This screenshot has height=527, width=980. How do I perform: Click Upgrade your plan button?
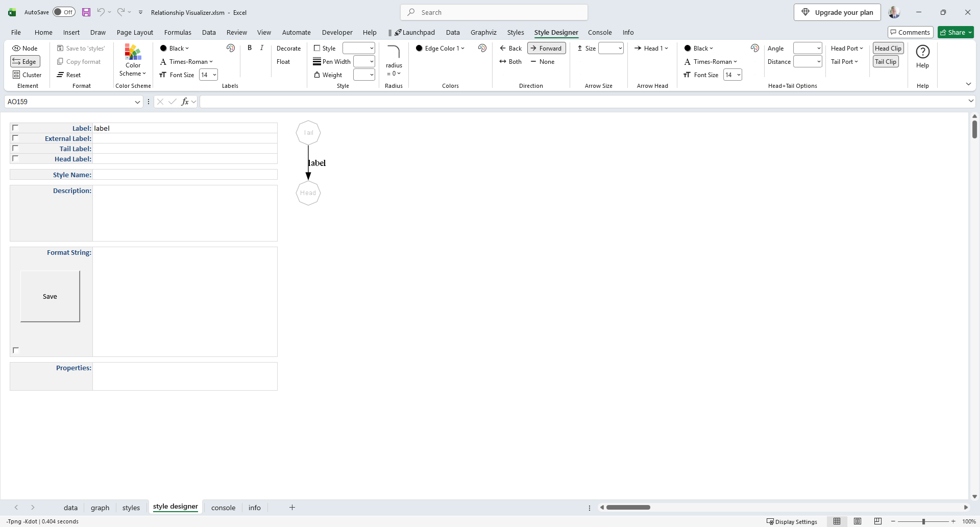point(837,12)
